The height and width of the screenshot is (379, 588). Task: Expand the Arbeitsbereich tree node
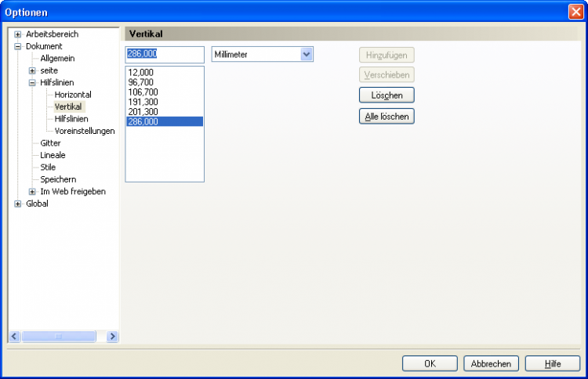coord(17,34)
